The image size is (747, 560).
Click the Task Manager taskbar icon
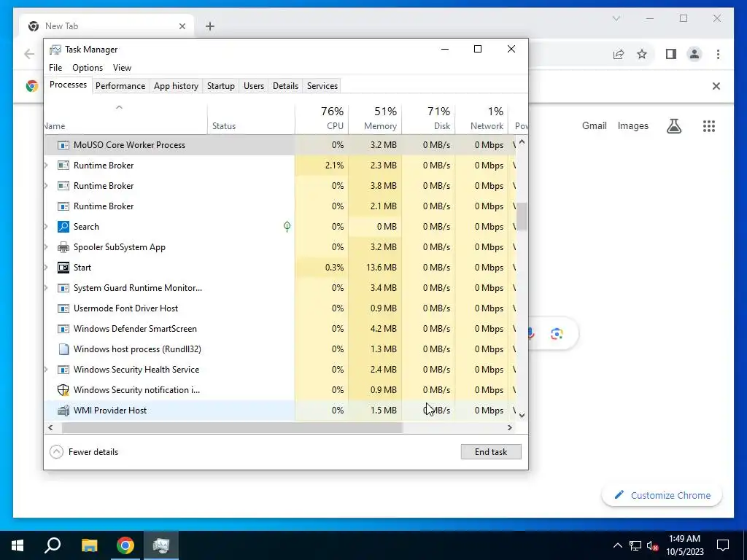point(161,545)
